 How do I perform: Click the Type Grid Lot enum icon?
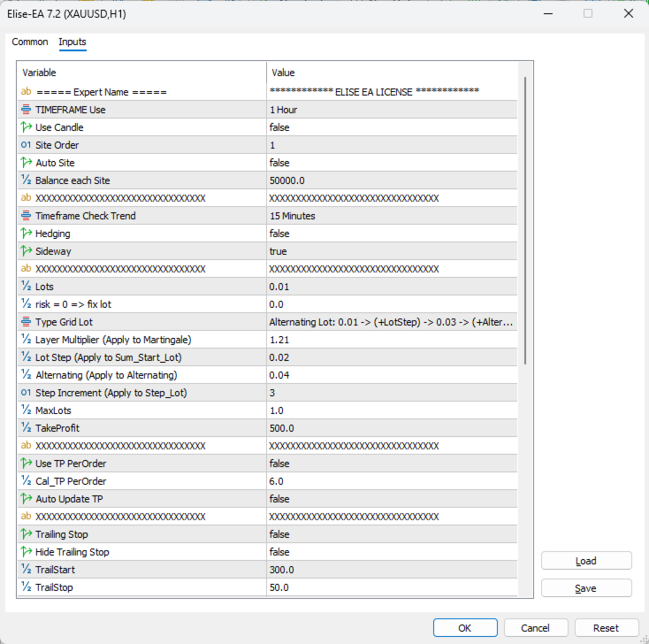[26, 322]
